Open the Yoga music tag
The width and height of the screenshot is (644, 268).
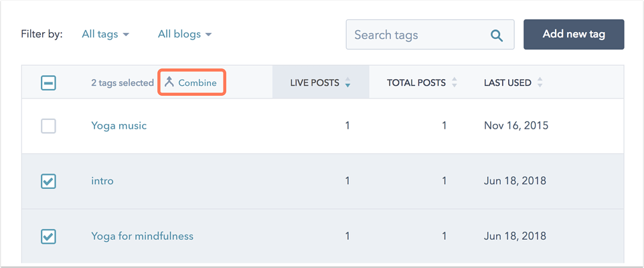coord(118,125)
